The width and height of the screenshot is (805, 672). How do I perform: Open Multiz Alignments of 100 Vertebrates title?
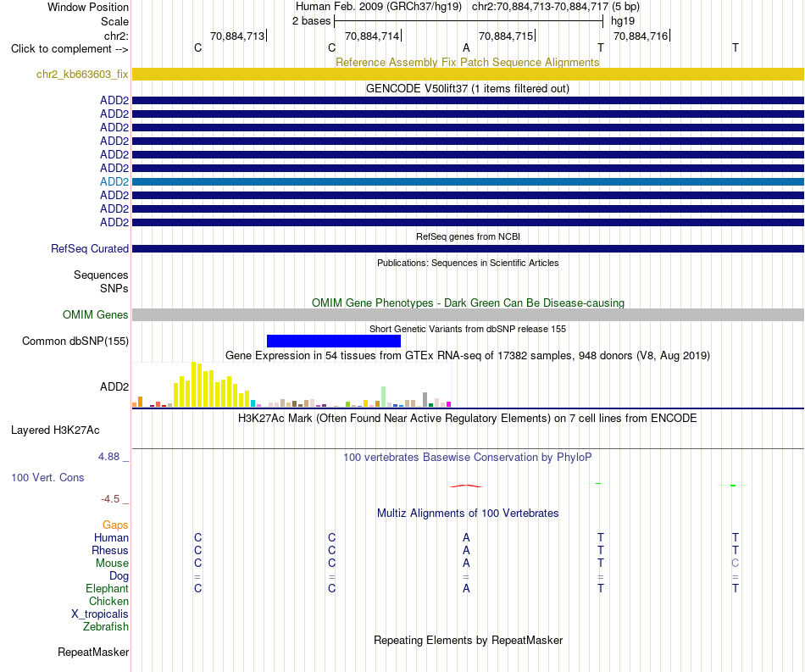[468, 513]
